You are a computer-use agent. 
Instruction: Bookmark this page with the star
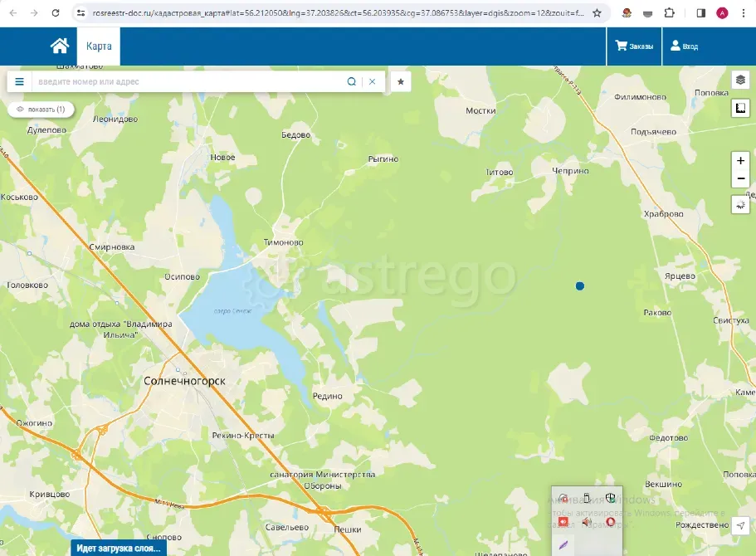[597, 13]
